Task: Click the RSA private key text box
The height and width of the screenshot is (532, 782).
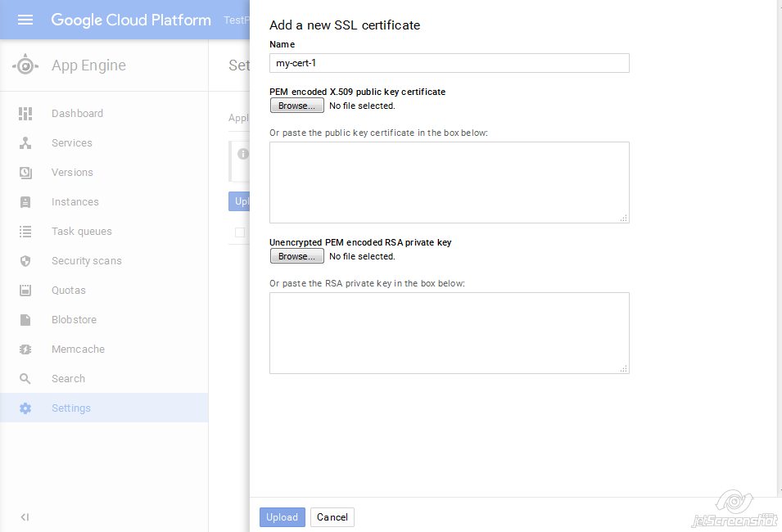Action: 449,333
